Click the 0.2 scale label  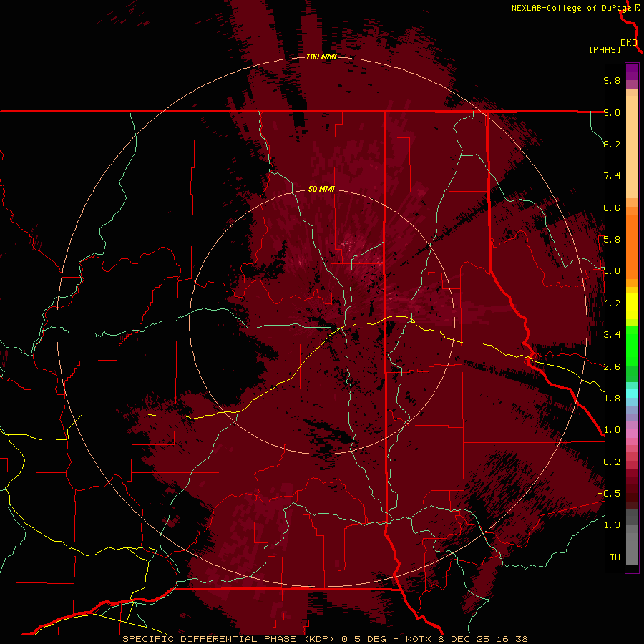pos(612,462)
